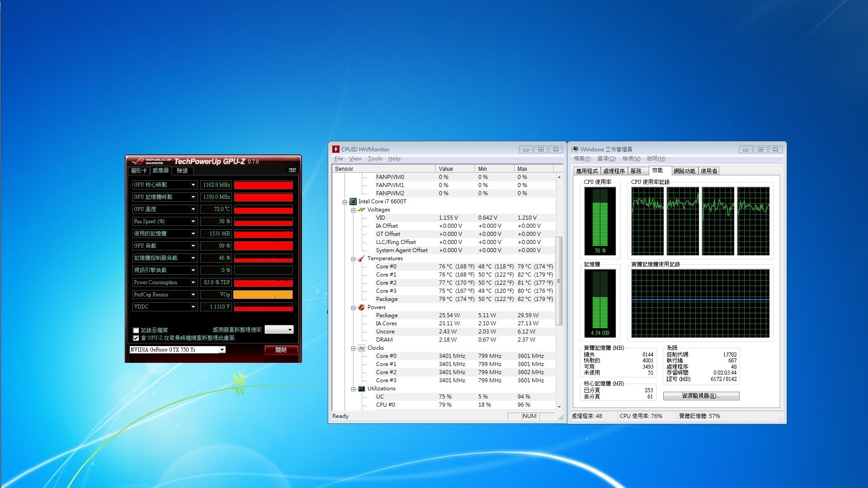This screenshot has width=868, height=488.
Task: Click the Sensor column header
Action: pos(384,169)
